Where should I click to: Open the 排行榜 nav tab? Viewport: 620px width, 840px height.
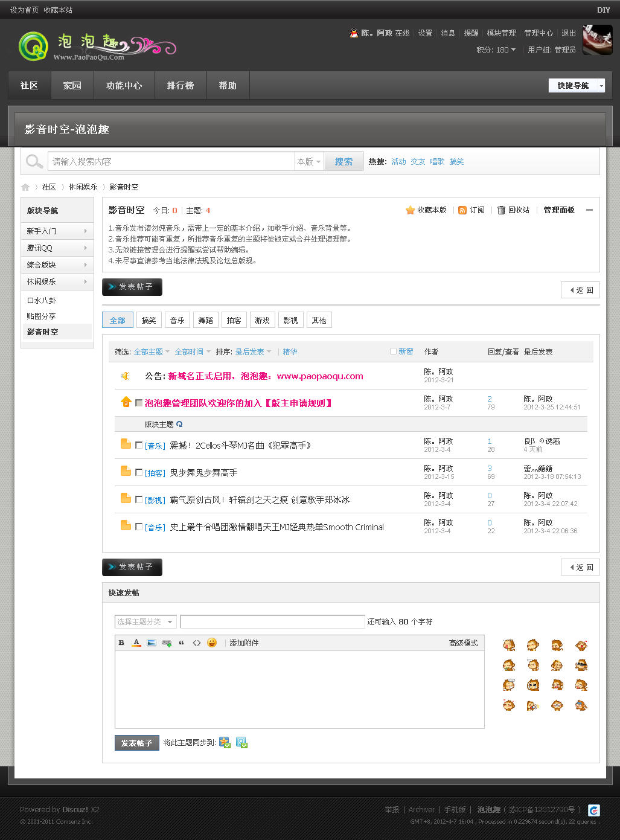pyautogui.click(x=181, y=85)
